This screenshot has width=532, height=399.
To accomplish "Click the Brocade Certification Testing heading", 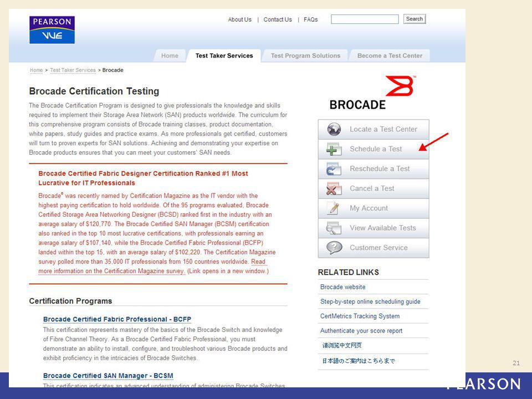I will pyautogui.click(x=94, y=91).
